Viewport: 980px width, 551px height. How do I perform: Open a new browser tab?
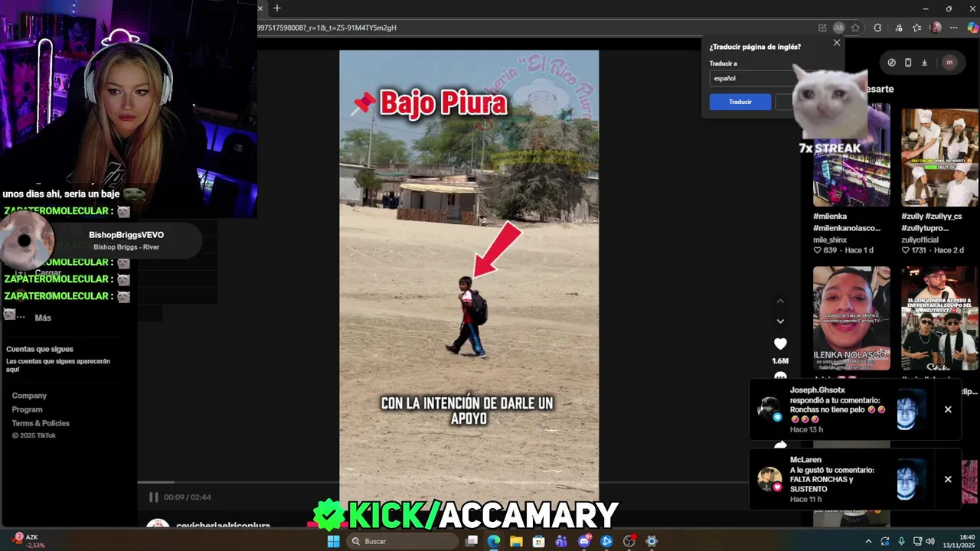click(x=277, y=8)
